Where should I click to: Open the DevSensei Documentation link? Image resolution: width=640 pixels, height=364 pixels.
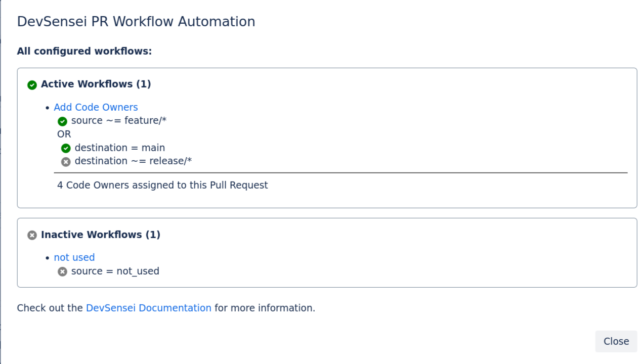[x=149, y=308]
